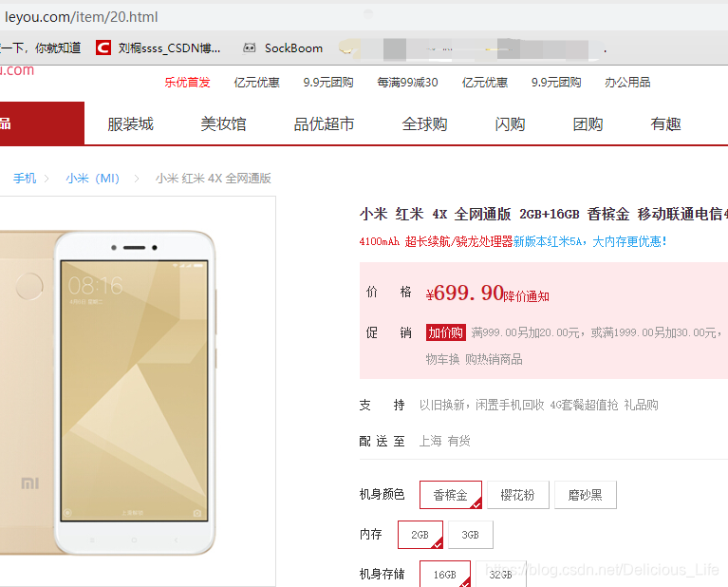
Task: Click the 礼品购 support link
Action: coord(642,405)
